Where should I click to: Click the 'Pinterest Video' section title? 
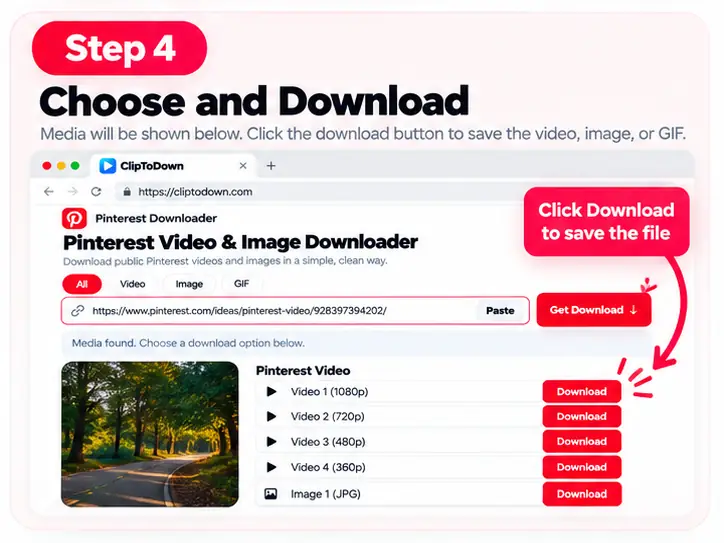click(303, 371)
